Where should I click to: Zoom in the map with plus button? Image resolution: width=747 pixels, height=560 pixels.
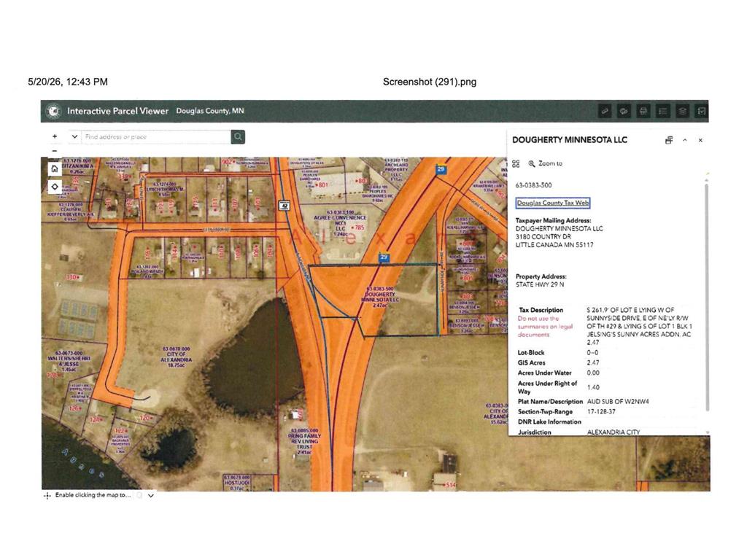click(x=55, y=136)
